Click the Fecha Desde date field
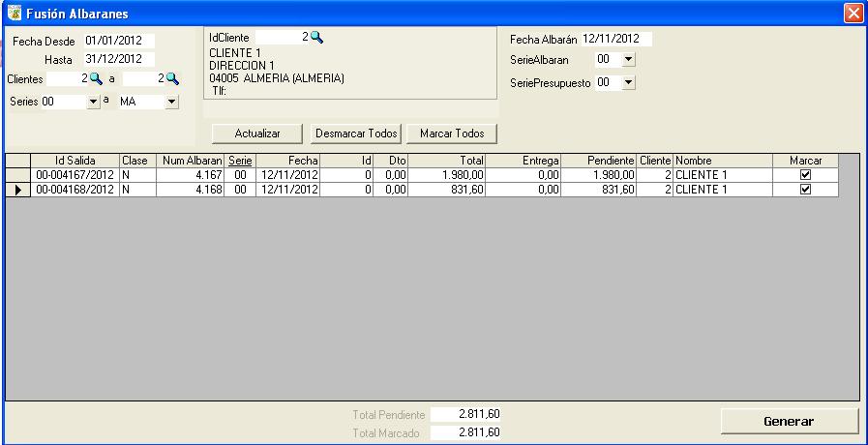The image size is (868, 445). tap(119, 41)
